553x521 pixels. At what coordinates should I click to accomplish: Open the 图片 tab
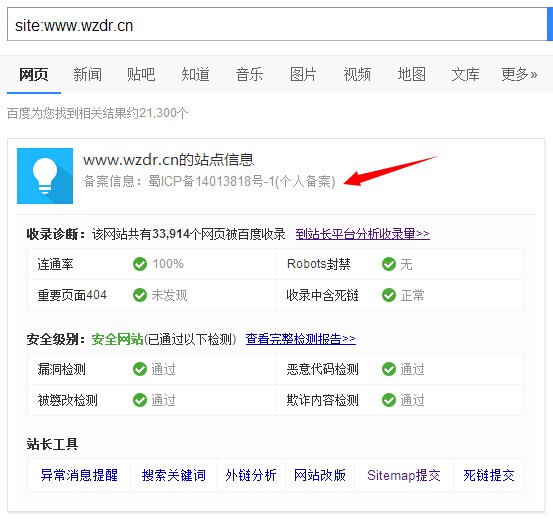303,74
